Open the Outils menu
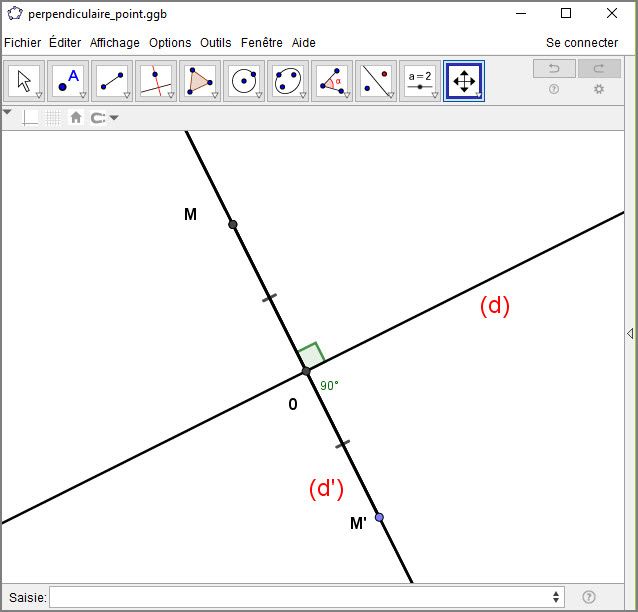Image resolution: width=638 pixels, height=612 pixels. (x=216, y=42)
